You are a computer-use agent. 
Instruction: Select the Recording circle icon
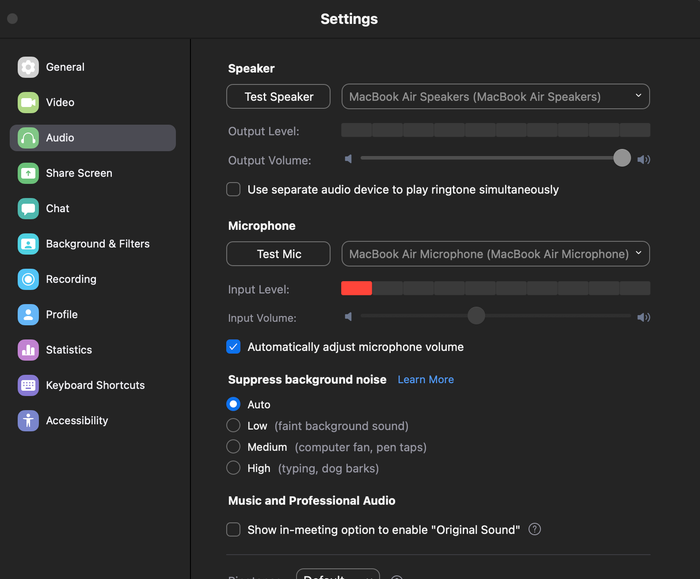click(x=28, y=279)
